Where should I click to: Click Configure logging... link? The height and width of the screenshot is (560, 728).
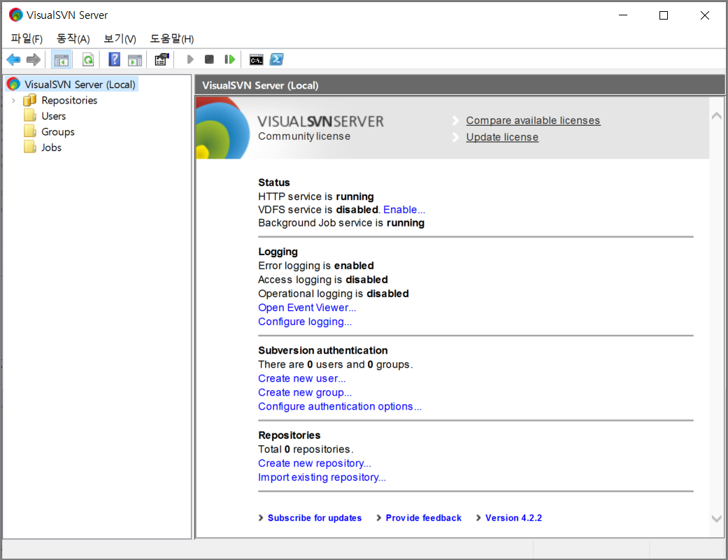point(305,322)
